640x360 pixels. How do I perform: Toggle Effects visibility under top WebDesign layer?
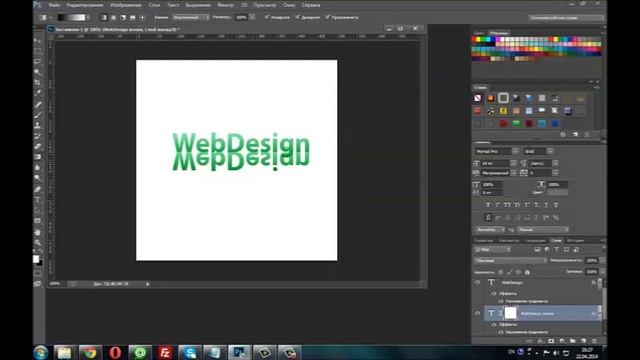coord(494,293)
